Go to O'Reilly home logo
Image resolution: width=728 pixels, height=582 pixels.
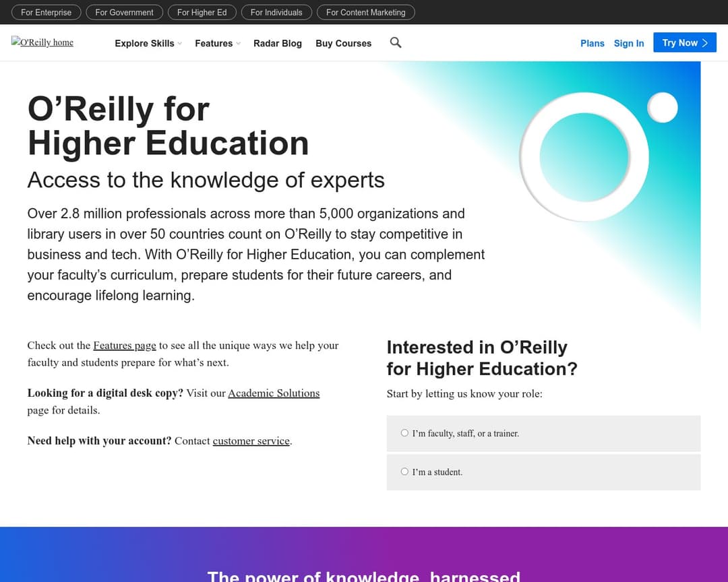click(42, 42)
